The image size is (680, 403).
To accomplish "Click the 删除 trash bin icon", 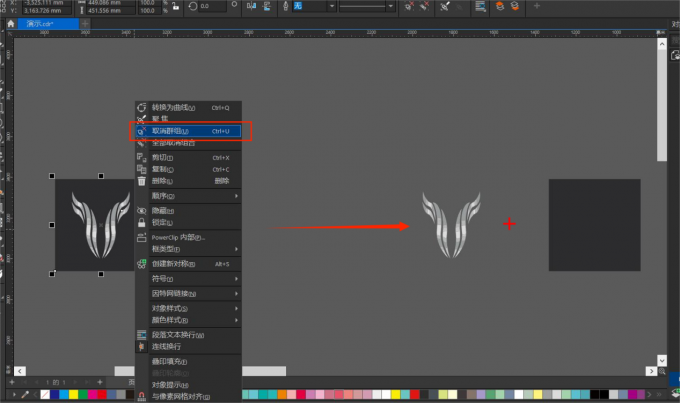I will click(x=142, y=181).
